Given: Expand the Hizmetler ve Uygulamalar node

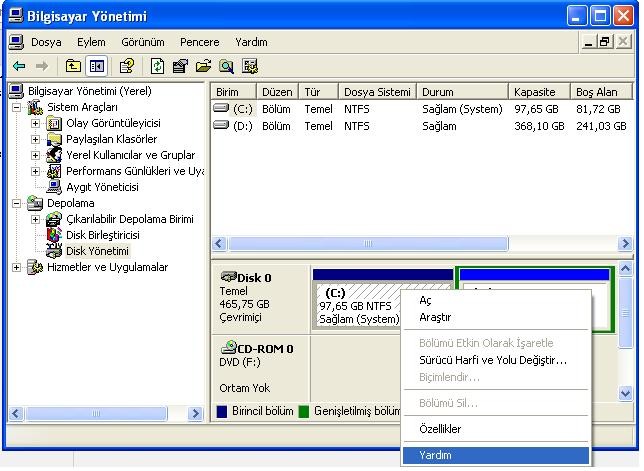Looking at the screenshot, I should coord(17,267).
